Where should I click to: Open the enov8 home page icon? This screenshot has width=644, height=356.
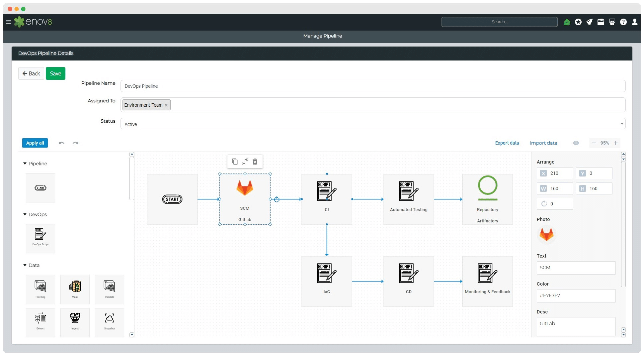(567, 22)
